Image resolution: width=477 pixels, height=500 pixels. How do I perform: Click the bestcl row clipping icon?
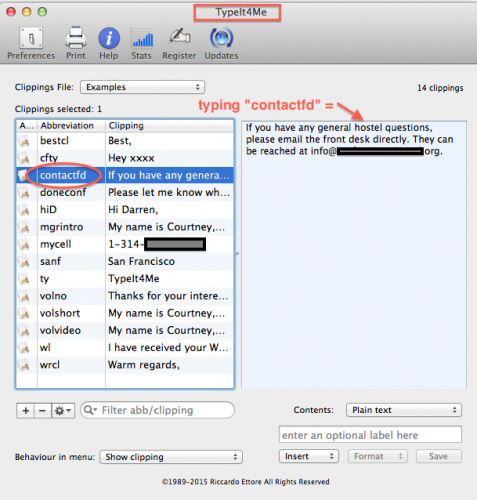pyautogui.click(x=24, y=141)
